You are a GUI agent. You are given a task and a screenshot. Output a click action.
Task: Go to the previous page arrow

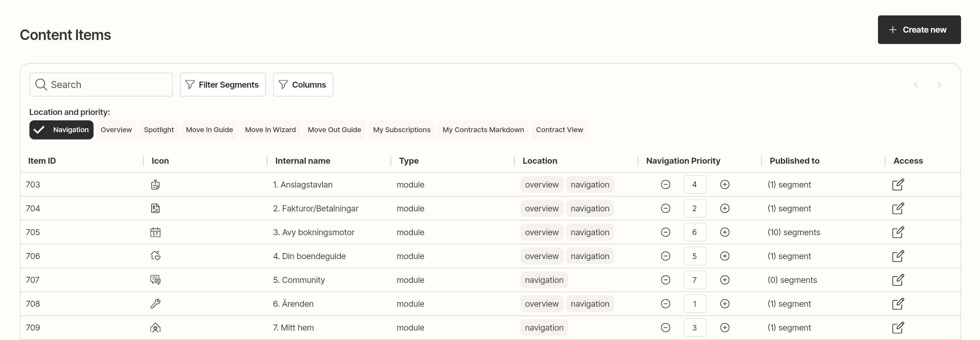pyautogui.click(x=916, y=85)
